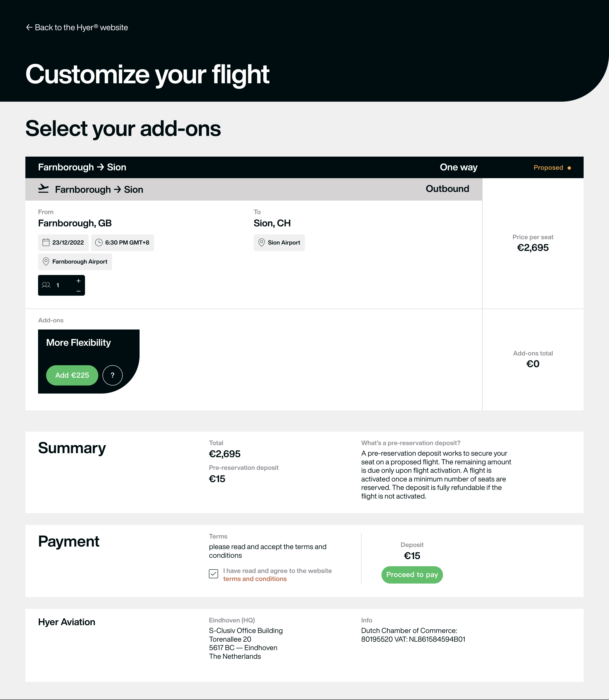The height and width of the screenshot is (700, 609).
Task: Open the More Flexibility help question mark
Action: tap(112, 375)
